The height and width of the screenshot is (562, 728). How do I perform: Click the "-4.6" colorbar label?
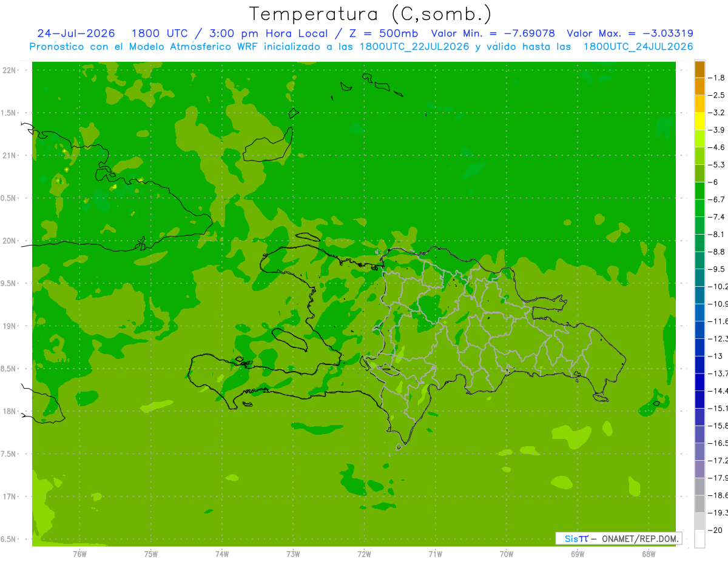point(717,147)
